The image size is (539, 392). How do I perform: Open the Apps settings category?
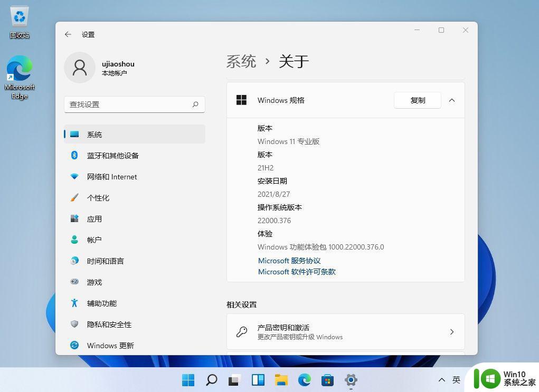coord(94,219)
